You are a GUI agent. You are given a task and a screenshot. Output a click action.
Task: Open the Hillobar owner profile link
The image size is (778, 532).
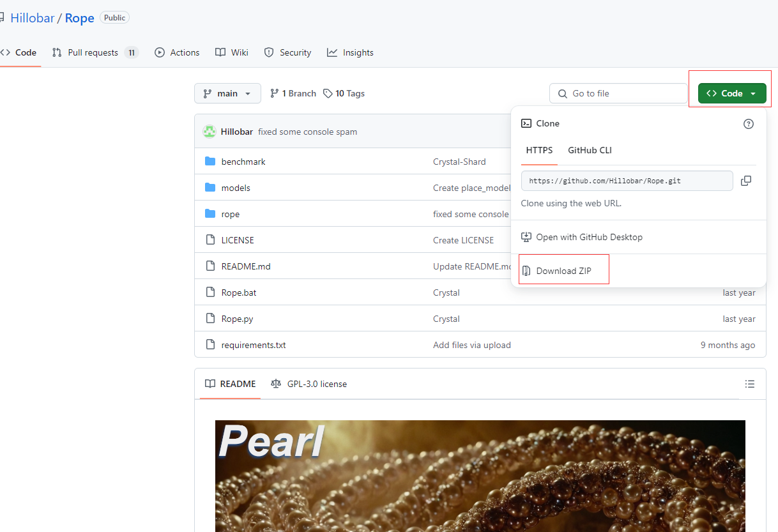point(32,18)
